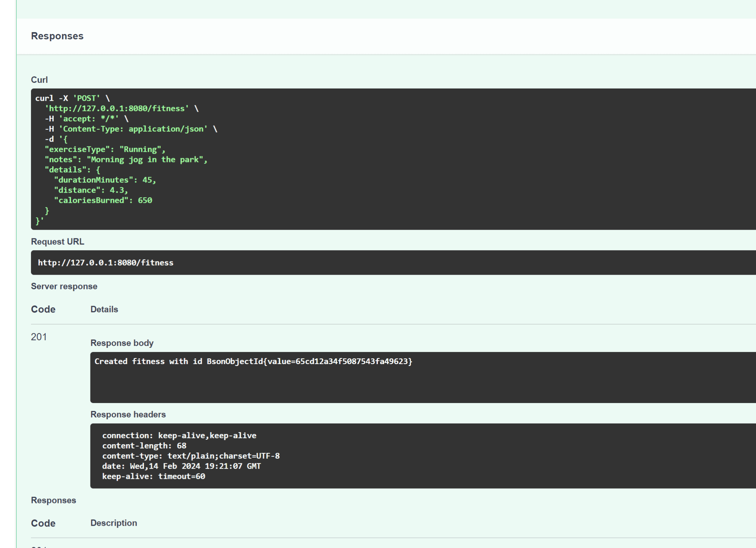This screenshot has width=756, height=548.
Task: Click the Request URL label
Action: (x=57, y=242)
